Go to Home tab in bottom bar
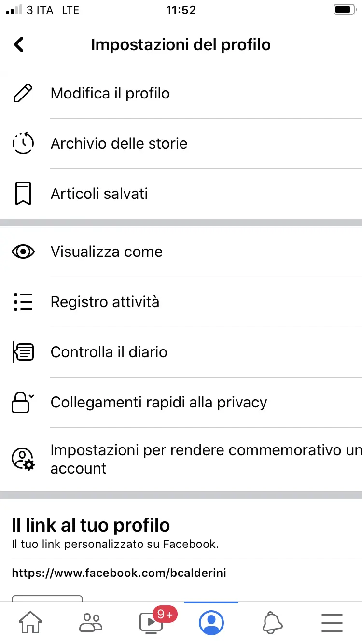The width and height of the screenshot is (362, 644). point(30,622)
